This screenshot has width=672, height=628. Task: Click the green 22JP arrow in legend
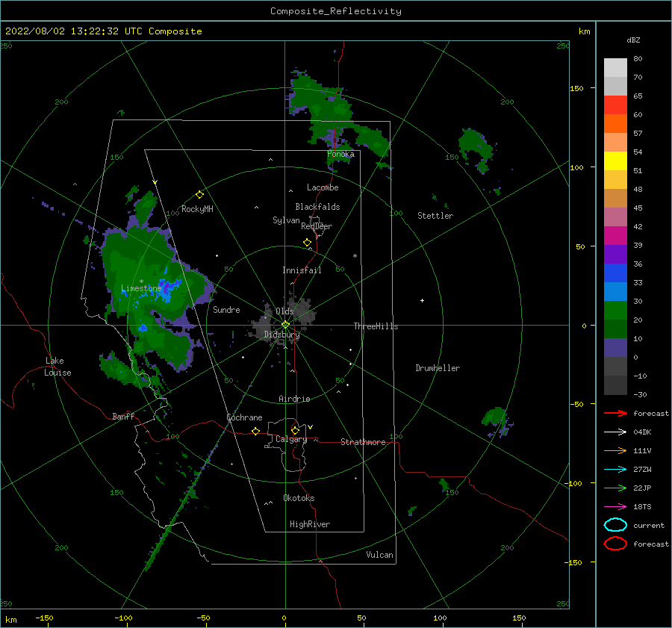tap(615, 488)
